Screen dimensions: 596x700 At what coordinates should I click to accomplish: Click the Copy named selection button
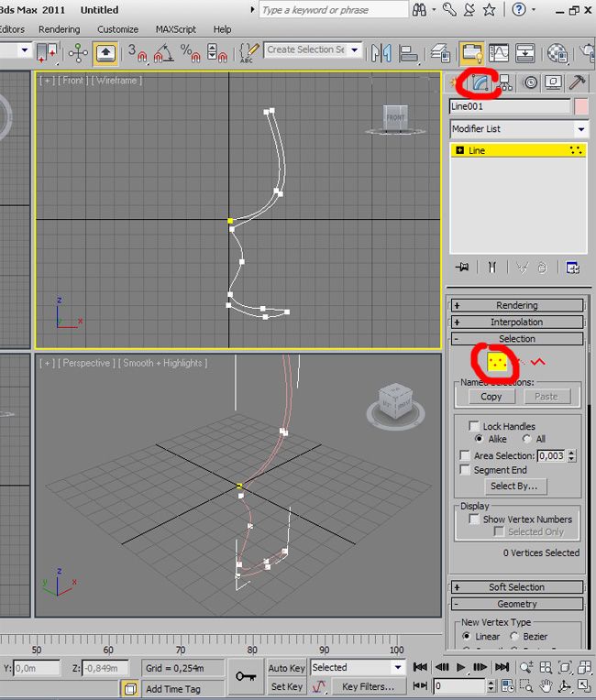pos(491,397)
